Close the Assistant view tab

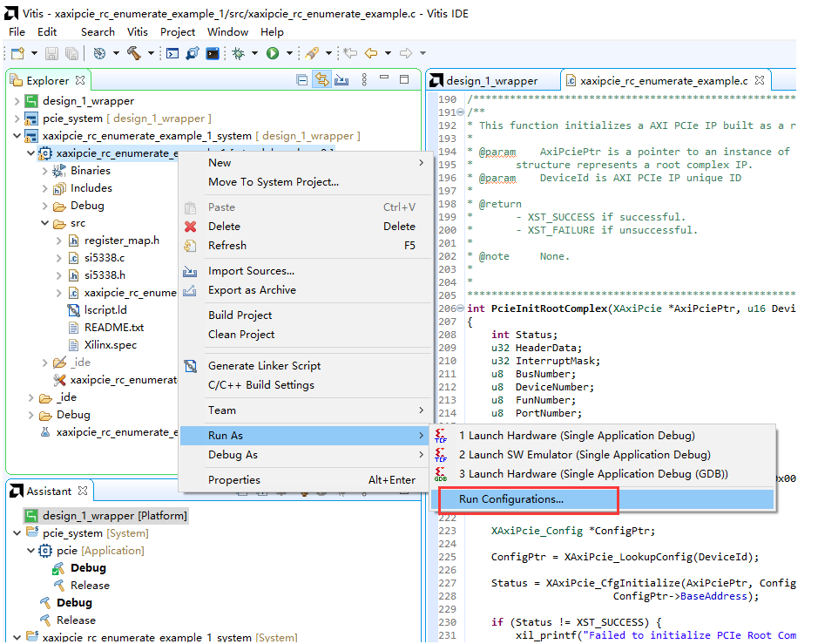[x=83, y=491]
